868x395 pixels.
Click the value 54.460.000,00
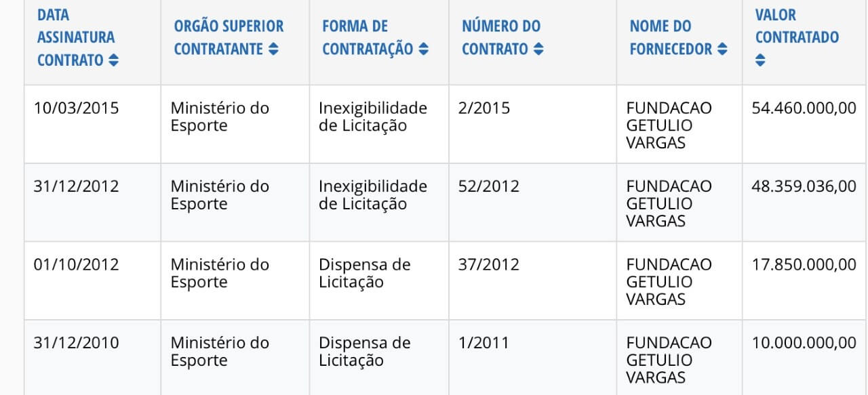click(804, 108)
